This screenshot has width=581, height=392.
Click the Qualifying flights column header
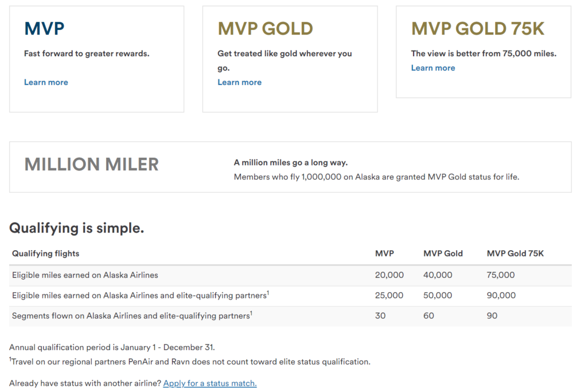pos(46,254)
